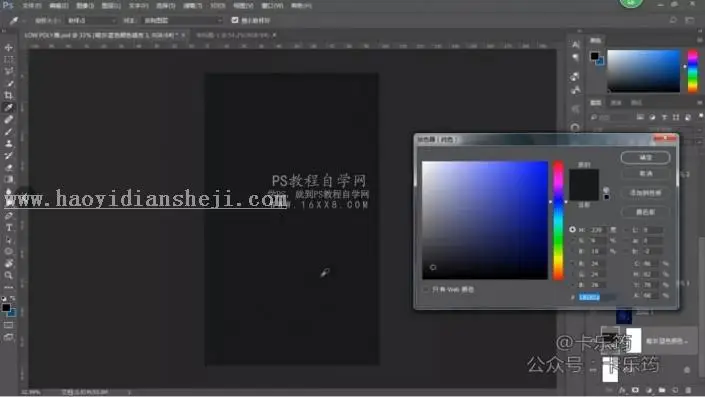Select the R radio button in the color picker
705x397 pixels.
[572, 263]
